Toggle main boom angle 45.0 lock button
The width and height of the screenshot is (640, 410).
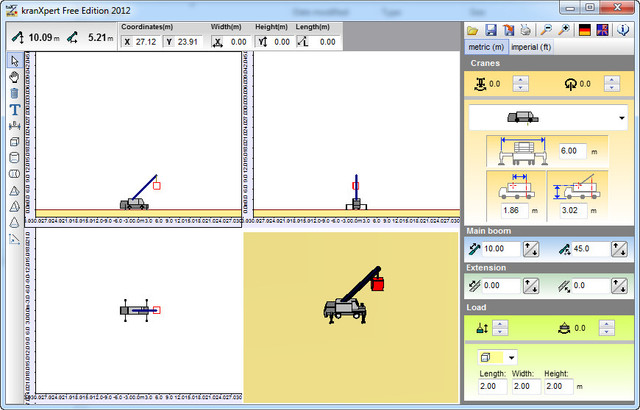[x=619, y=249]
